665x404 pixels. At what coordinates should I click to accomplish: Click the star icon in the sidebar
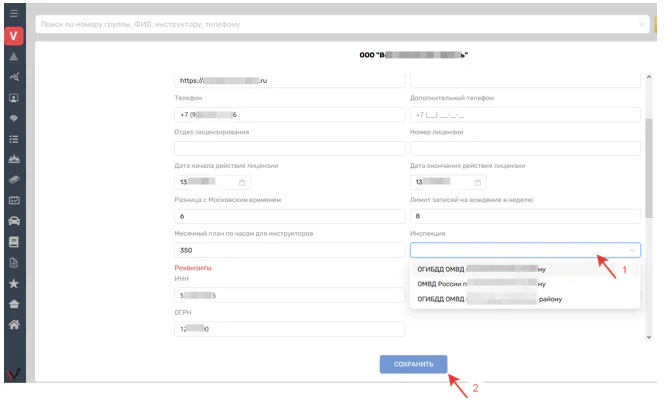click(14, 284)
